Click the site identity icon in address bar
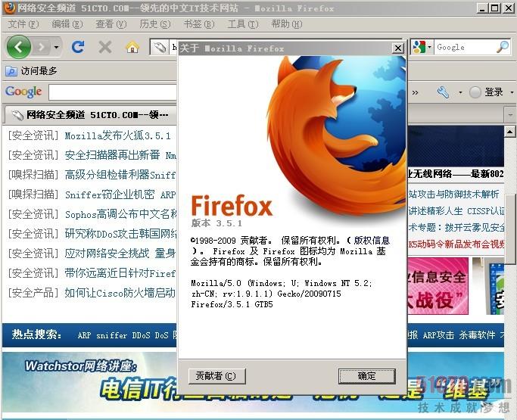 (160, 48)
